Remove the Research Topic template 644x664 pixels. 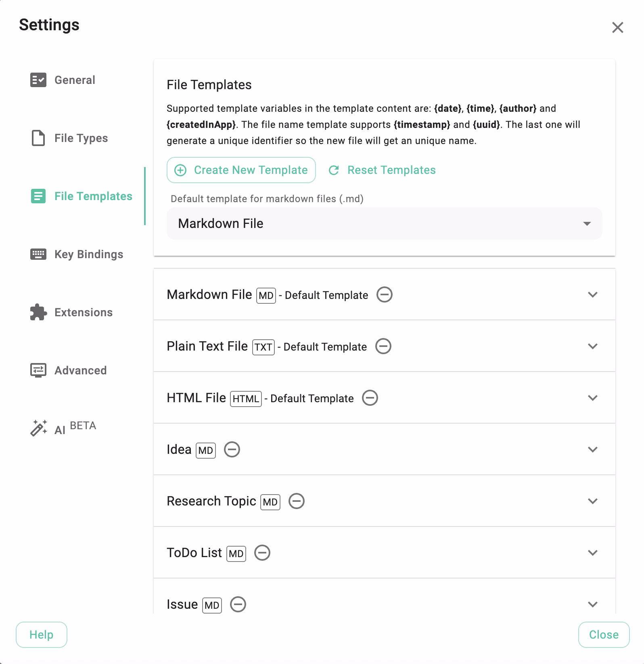click(297, 501)
